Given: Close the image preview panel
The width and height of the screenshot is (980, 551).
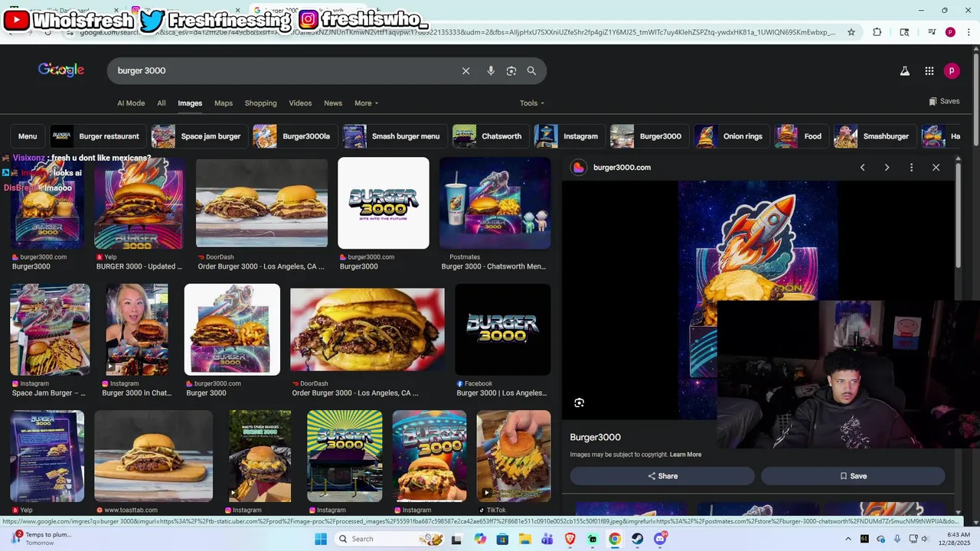Looking at the screenshot, I should click(x=936, y=167).
